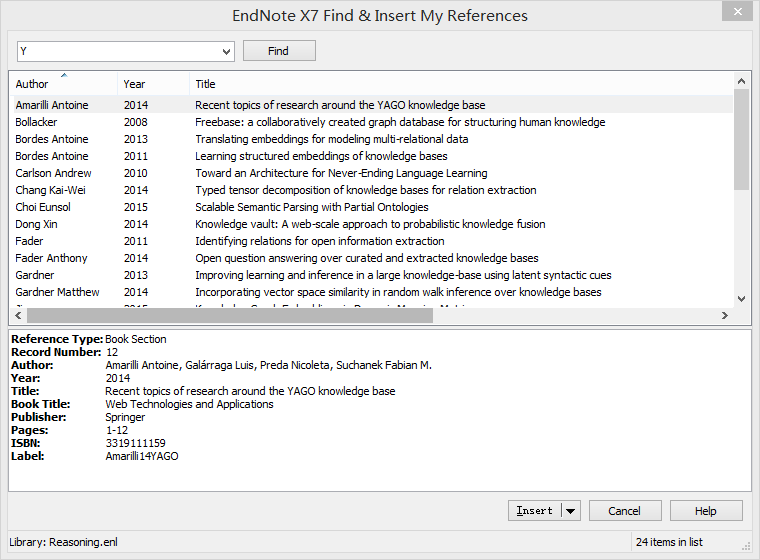Select the Chang Kai-Wei 2014 reference
Viewport: 760px width, 560px height.
tap(371, 190)
